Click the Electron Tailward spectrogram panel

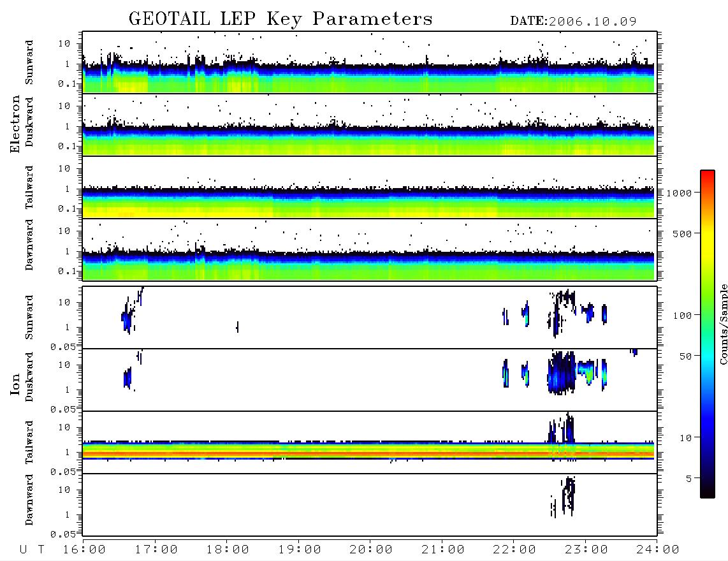click(370, 187)
